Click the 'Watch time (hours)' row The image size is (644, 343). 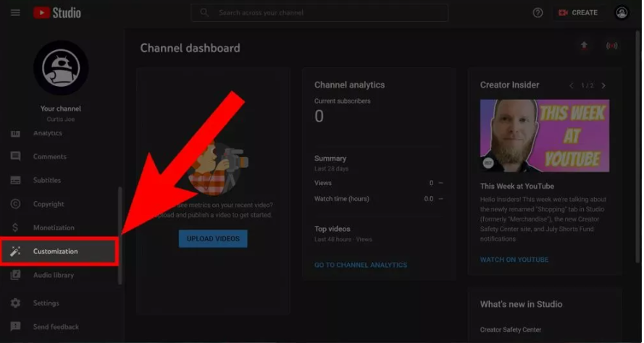(x=379, y=198)
